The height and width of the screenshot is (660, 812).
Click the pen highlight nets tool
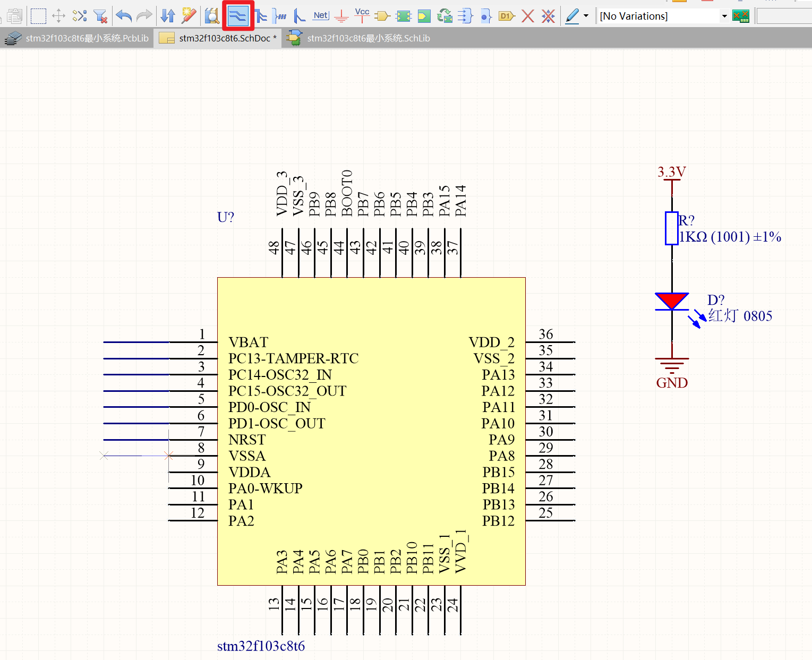[x=572, y=16]
